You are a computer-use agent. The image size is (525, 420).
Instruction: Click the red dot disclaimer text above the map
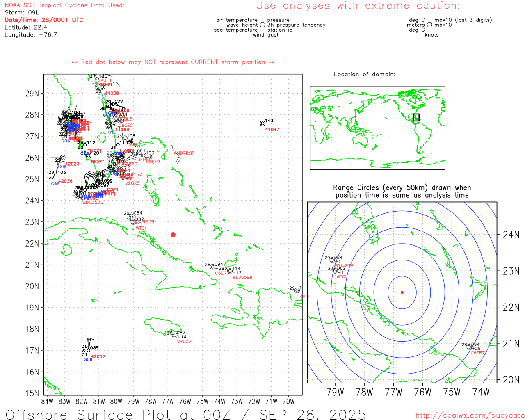(x=173, y=62)
